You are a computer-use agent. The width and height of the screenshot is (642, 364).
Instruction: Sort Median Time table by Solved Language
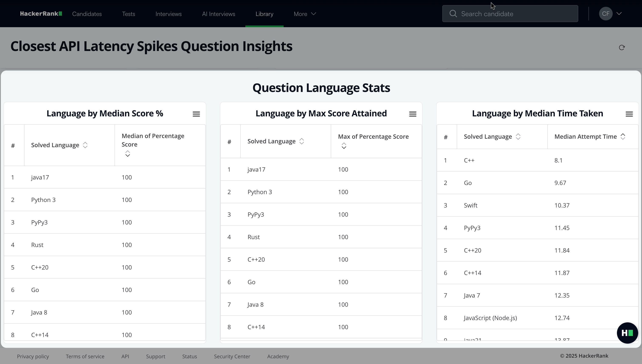pyautogui.click(x=518, y=137)
